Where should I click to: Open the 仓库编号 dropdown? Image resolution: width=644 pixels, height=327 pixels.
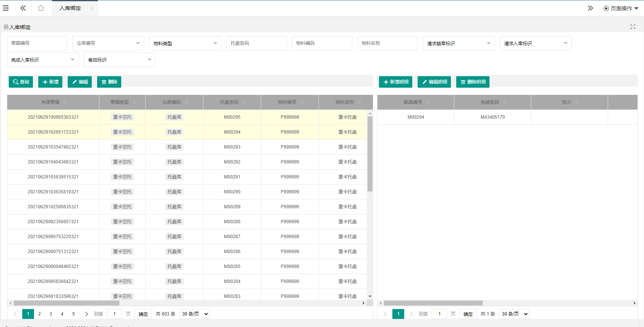point(108,43)
